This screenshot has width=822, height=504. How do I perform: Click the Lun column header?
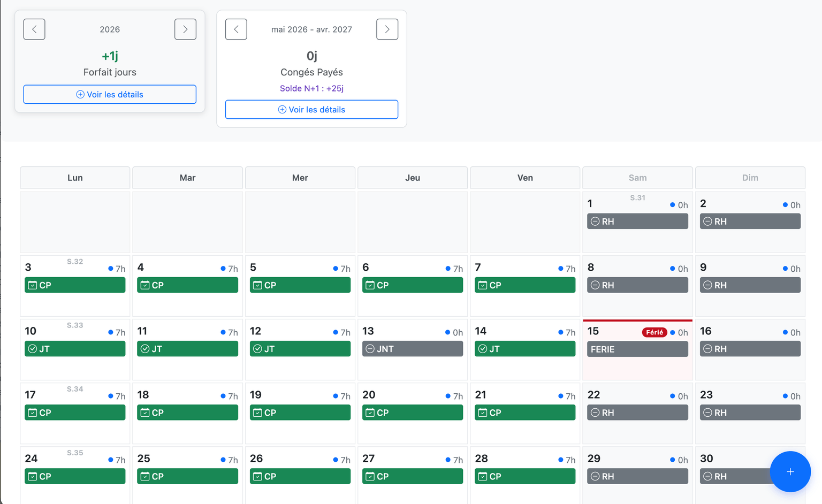[x=75, y=178]
